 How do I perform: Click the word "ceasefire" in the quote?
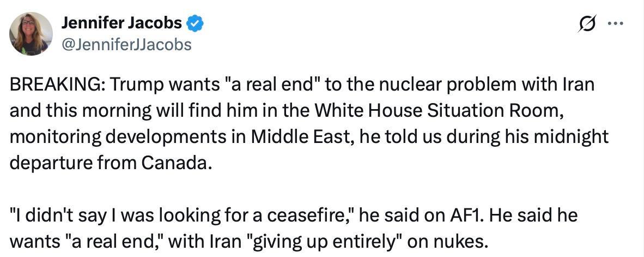coord(309,216)
